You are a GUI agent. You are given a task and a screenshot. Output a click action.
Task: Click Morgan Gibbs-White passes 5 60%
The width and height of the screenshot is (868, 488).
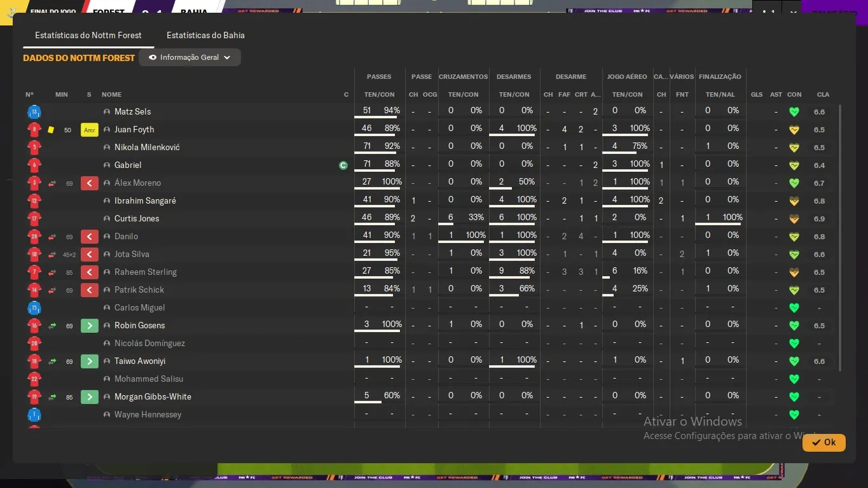pyautogui.click(x=380, y=396)
